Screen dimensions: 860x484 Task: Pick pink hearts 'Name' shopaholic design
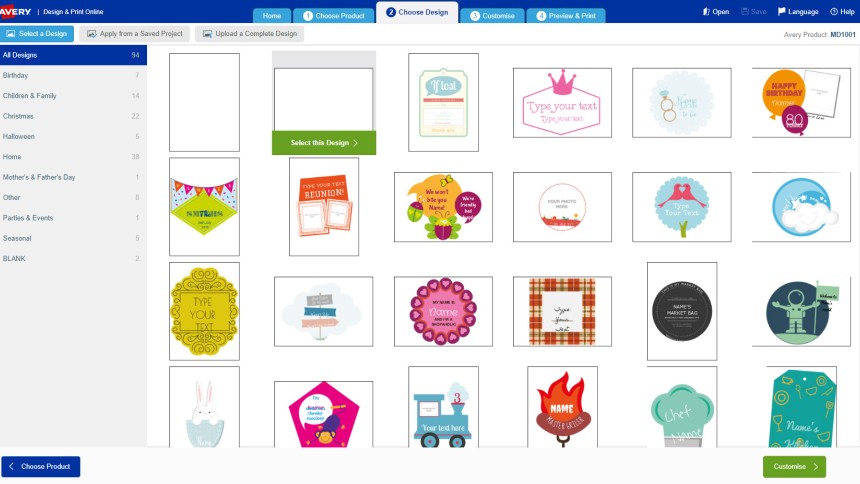(443, 312)
